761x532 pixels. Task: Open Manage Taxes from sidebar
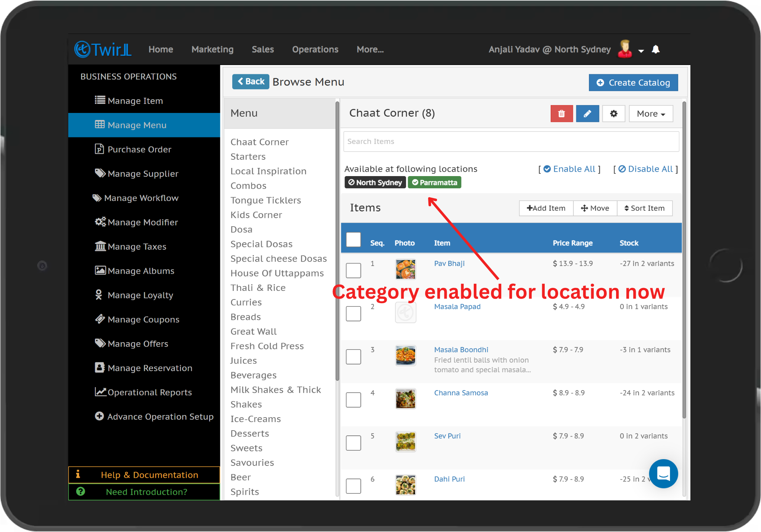click(x=137, y=247)
